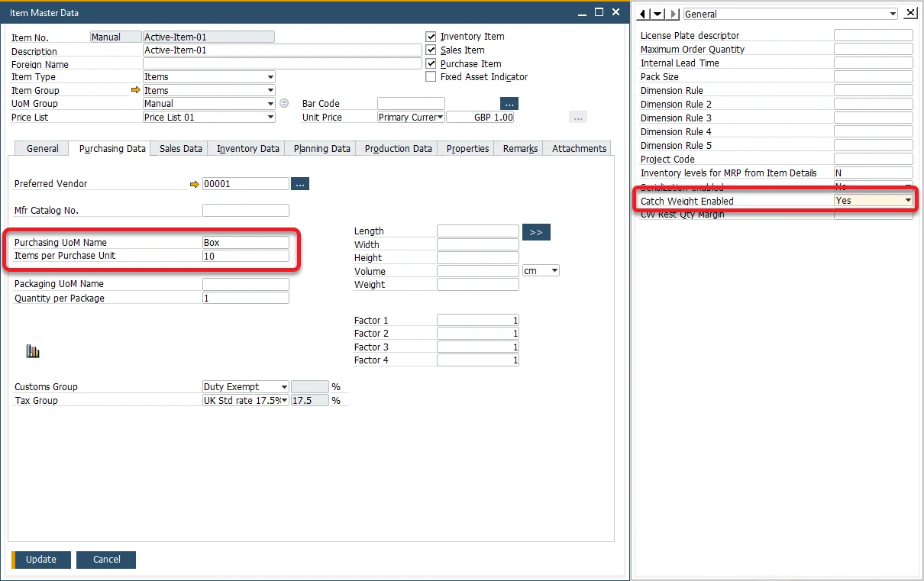Open the Catch Weight Enabled dropdown
Image resolution: width=924 pixels, height=581 pixels.
pos(907,199)
